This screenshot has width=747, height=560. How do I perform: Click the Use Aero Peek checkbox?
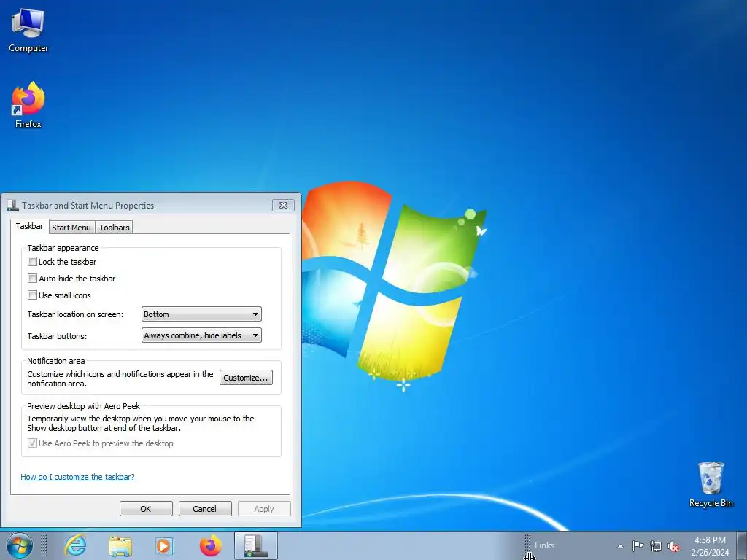point(32,443)
